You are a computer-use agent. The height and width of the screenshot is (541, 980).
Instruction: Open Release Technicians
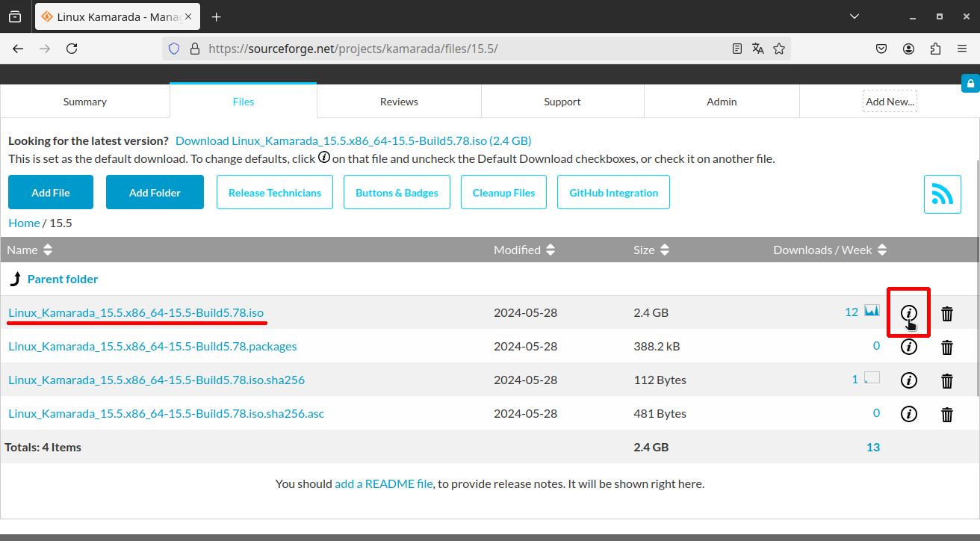275,192
